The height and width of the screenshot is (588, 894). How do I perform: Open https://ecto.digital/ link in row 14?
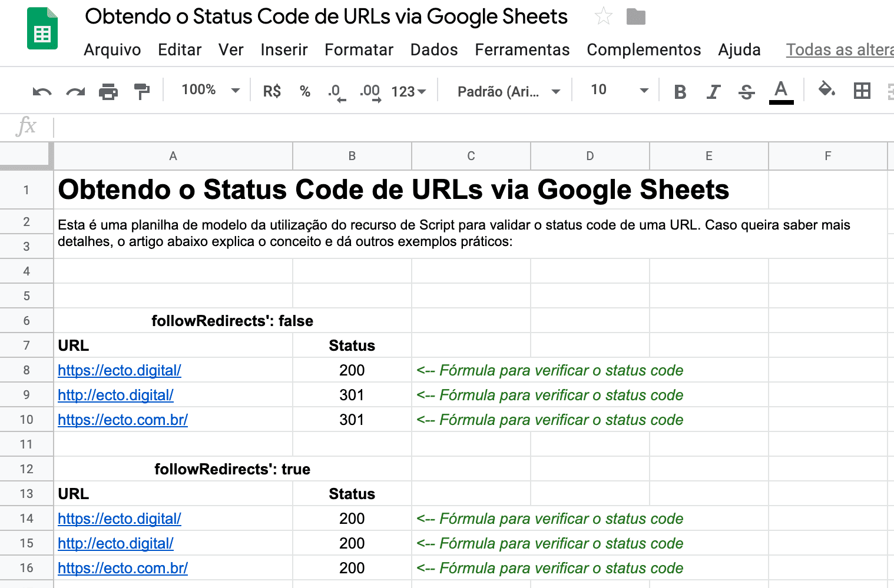(x=120, y=519)
